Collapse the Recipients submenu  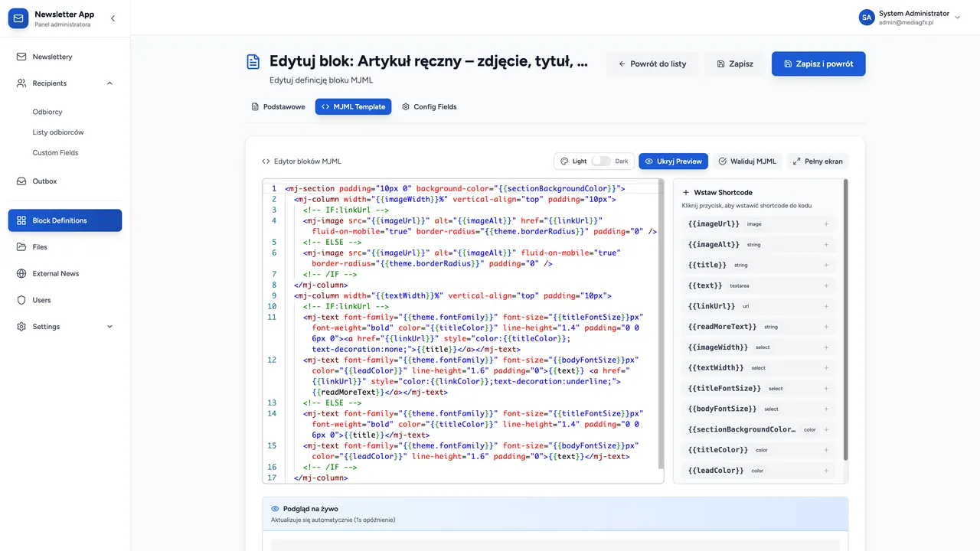[109, 83]
